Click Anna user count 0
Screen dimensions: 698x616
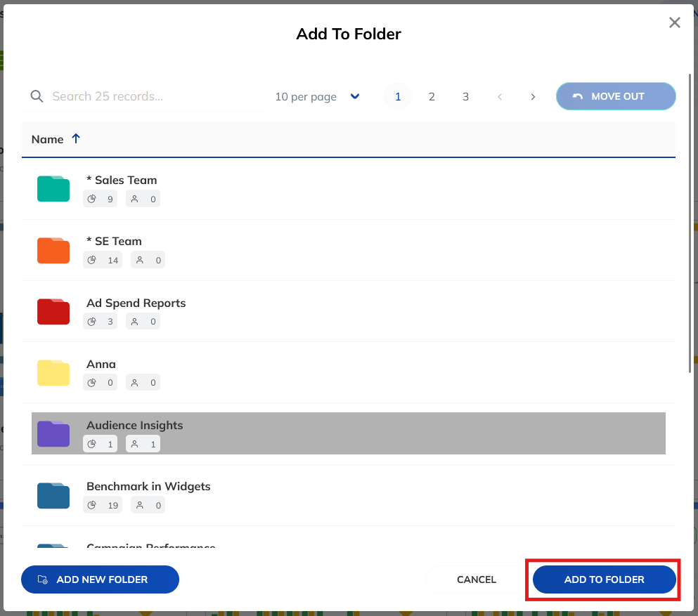coord(143,383)
